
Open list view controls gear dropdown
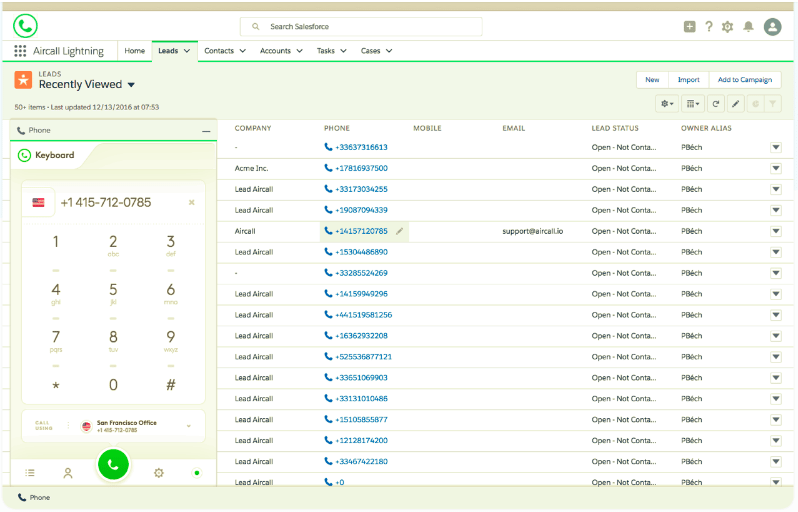(x=667, y=104)
